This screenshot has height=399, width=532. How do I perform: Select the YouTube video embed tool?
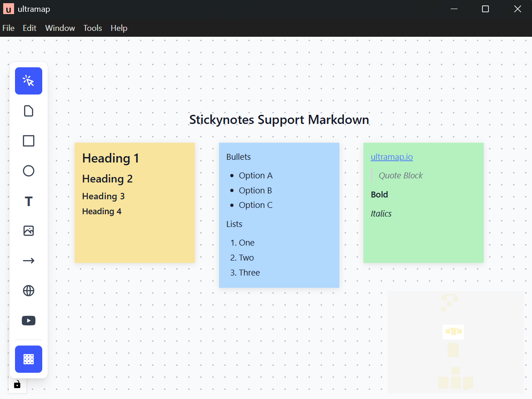coord(29,320)
